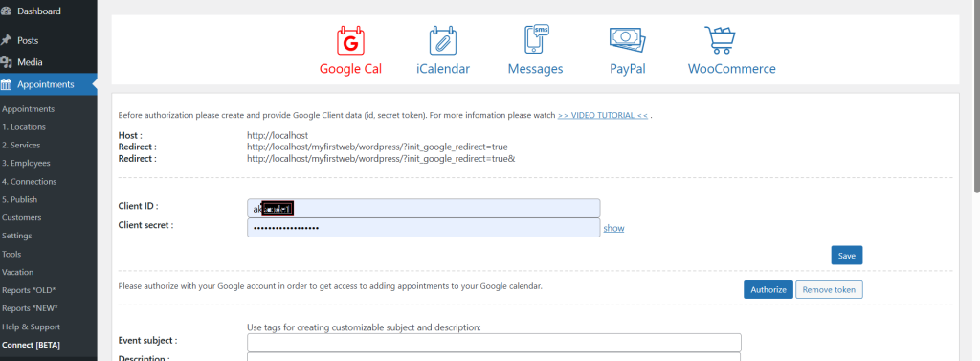Open Reports *NEW* in sidebar

pos(30,308)
